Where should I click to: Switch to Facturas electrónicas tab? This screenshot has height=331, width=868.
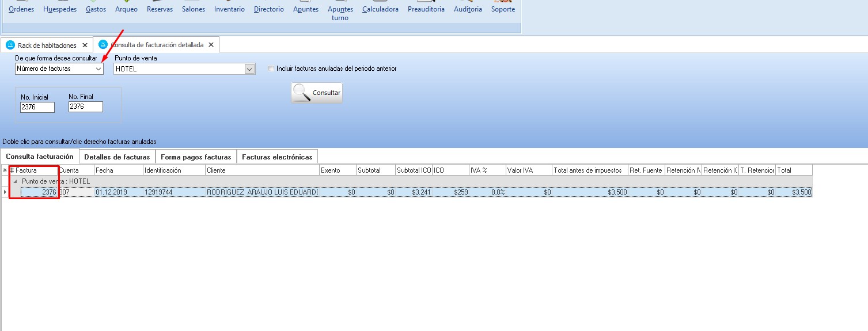tap(277, 157)
